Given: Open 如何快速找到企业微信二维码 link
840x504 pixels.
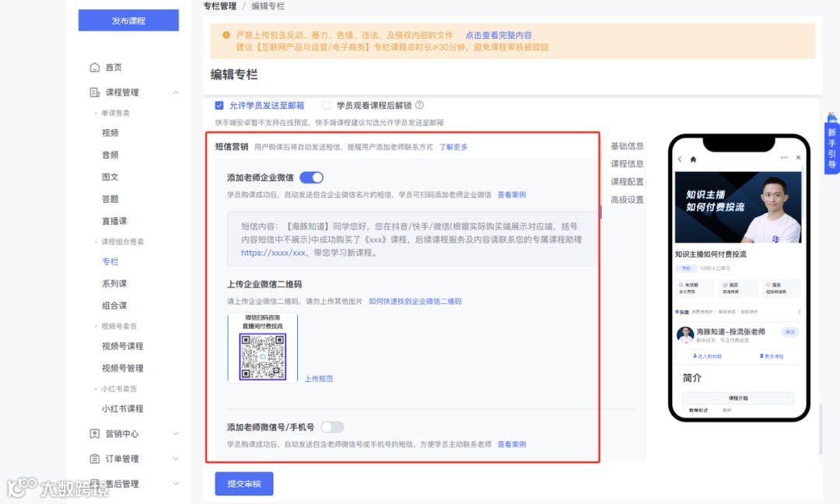Looking at the screenshot, I should tap(415, 301).
